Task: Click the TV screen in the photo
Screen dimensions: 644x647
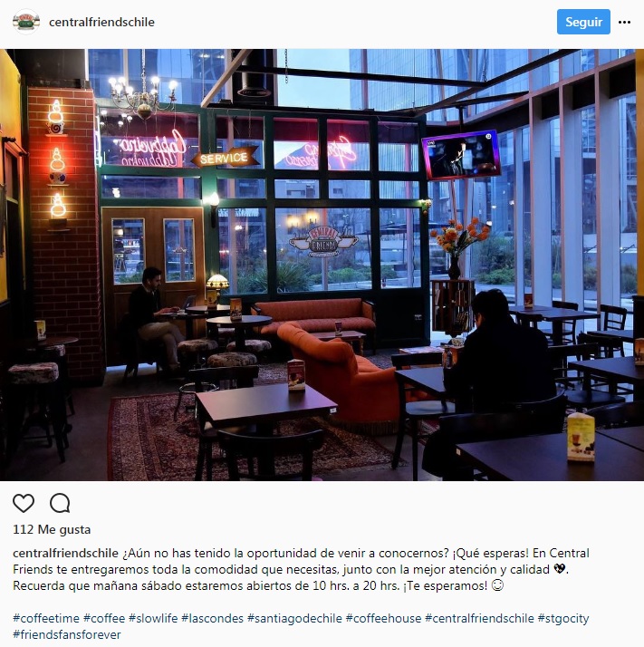Action: point(461,155)
